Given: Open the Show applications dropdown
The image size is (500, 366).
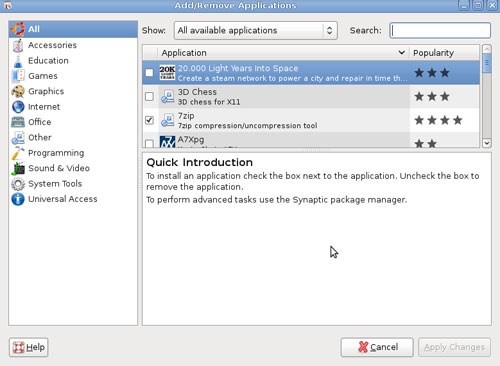Looking at the screenshot, I should (x=256, y=31).
